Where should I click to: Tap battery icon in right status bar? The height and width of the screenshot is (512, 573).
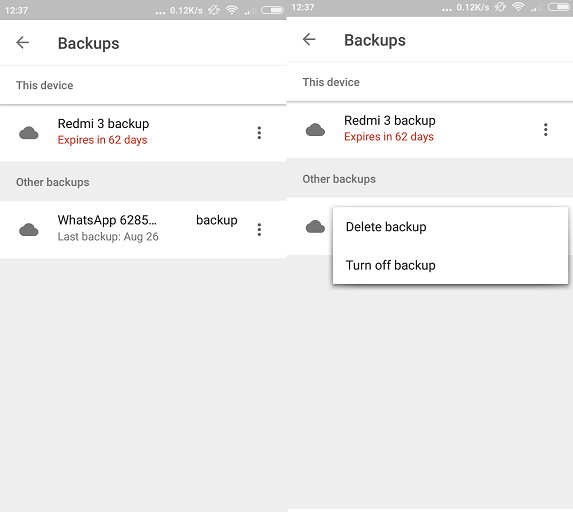click(x=559, y=7)
